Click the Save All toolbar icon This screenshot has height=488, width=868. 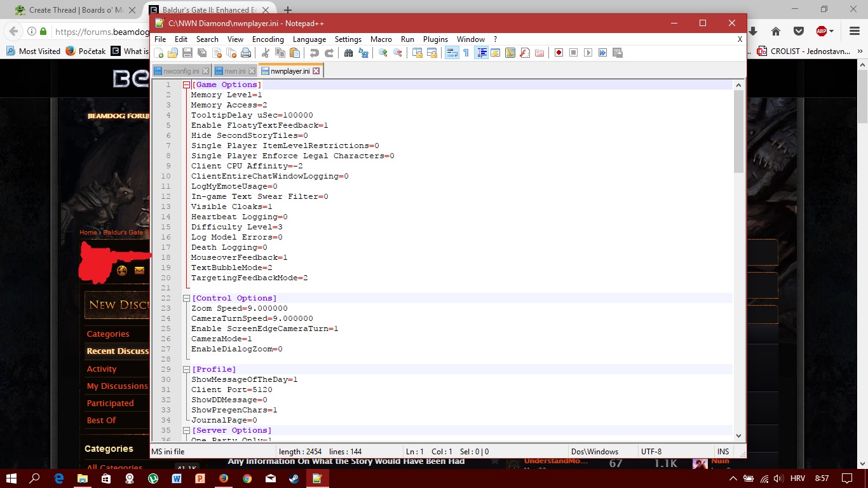point(202,53)
